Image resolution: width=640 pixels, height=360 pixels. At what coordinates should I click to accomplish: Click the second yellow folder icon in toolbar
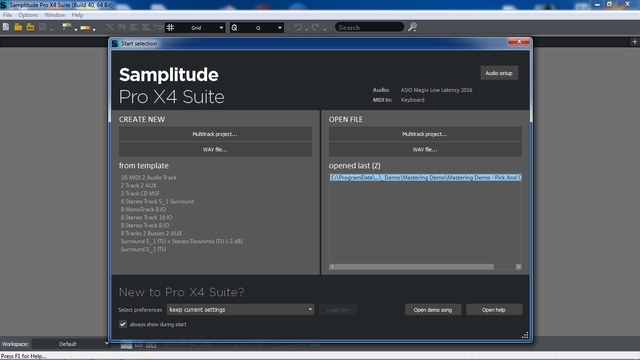coord(30,27)
